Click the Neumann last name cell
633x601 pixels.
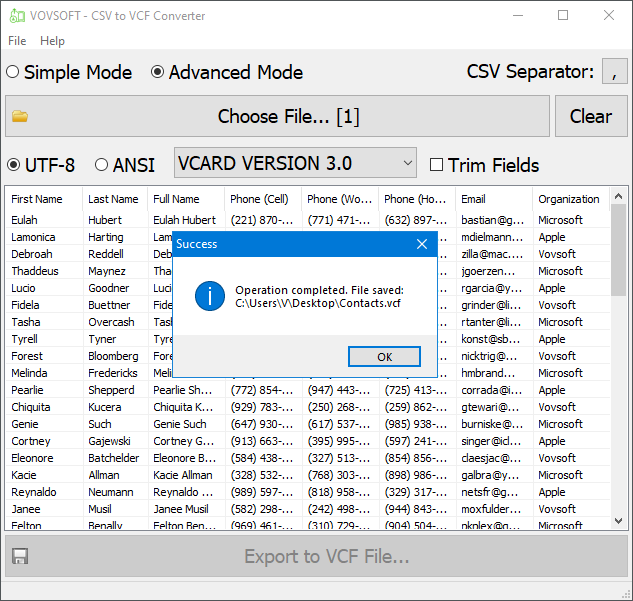pos(111,492)
